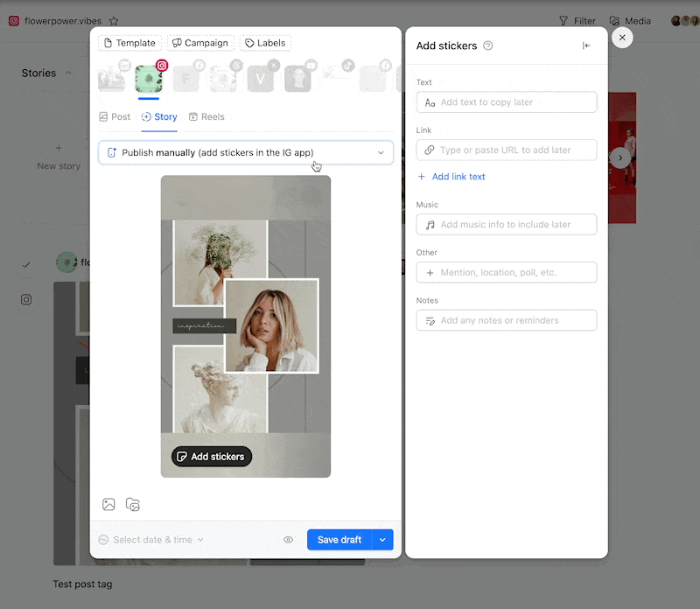Click the help icon beside Add stickers
Viewport: 700px width, 609px height.
point(488,45)
